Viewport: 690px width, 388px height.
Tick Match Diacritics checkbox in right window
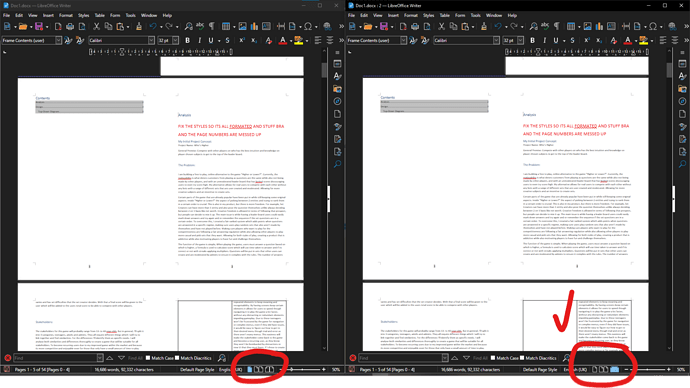click(522, 358)
